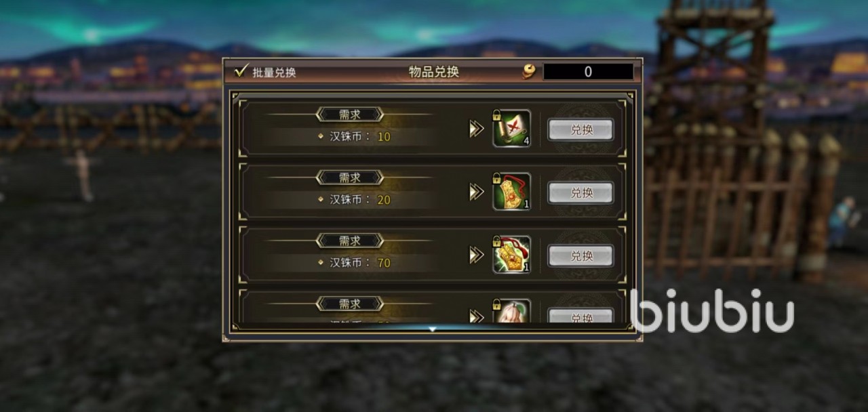
Task: Click the 汉铢币: 70 requirement text
Action: coord(360,263)
